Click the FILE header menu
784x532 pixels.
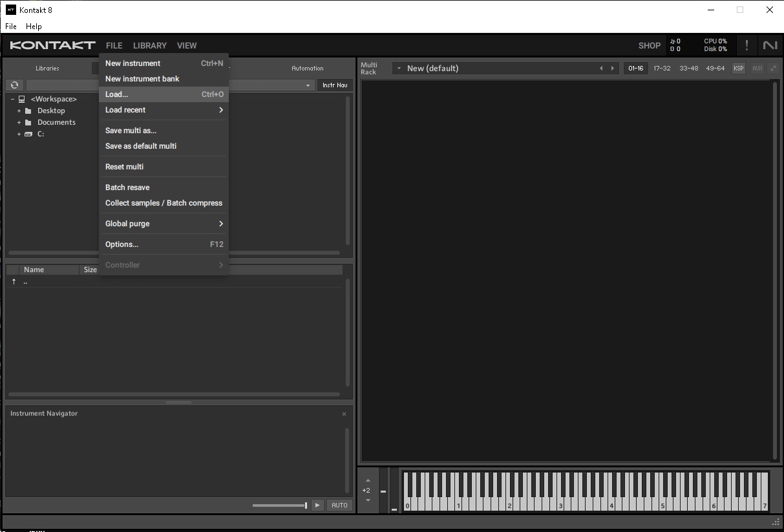click(114, 45)
